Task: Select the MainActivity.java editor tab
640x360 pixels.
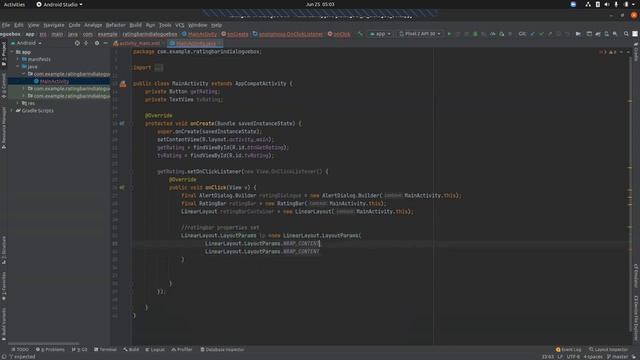Action: tap(196, 43)
